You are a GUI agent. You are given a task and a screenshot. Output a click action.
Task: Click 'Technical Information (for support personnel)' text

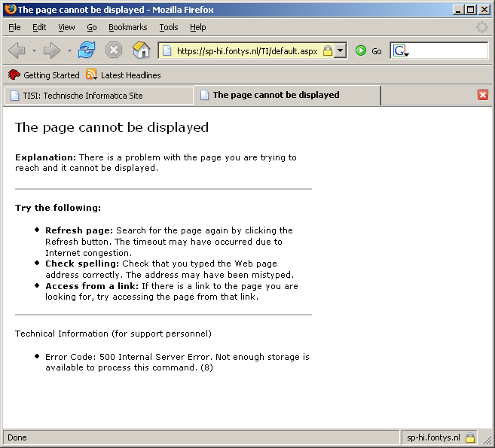pyautogui.click(x=113, y=334)
